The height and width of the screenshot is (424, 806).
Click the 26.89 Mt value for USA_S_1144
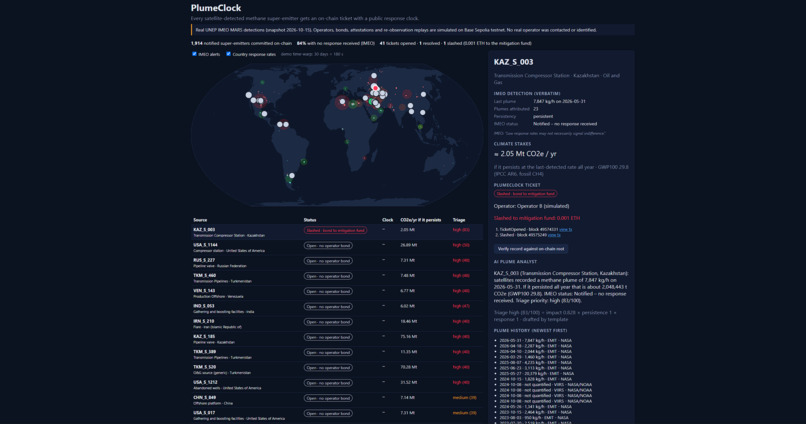pos(408,245)
